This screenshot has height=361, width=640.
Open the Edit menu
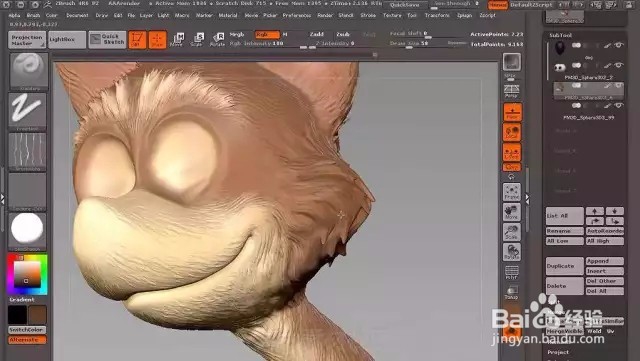tap(118, 16)
